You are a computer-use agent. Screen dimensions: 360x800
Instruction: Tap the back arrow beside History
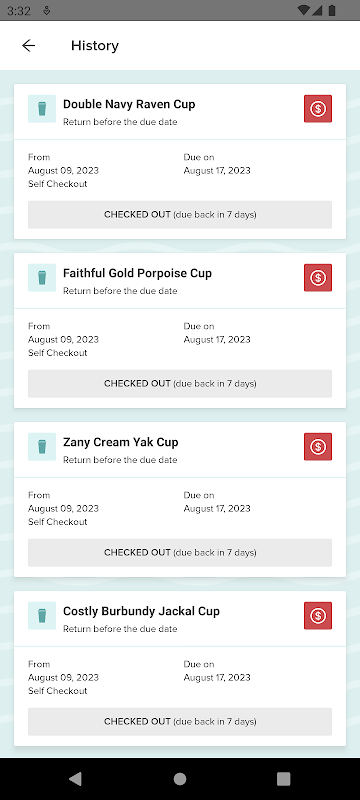point(29,45)
